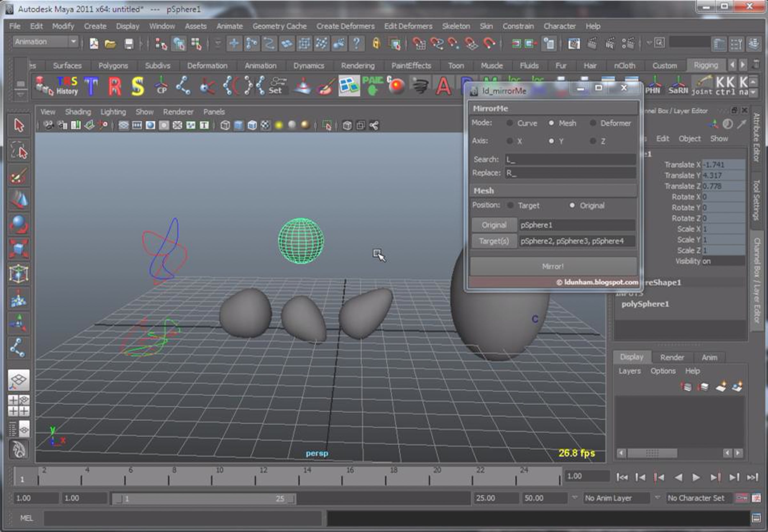
Task: Switch to the Render layer tab
Action: point(672,357)
